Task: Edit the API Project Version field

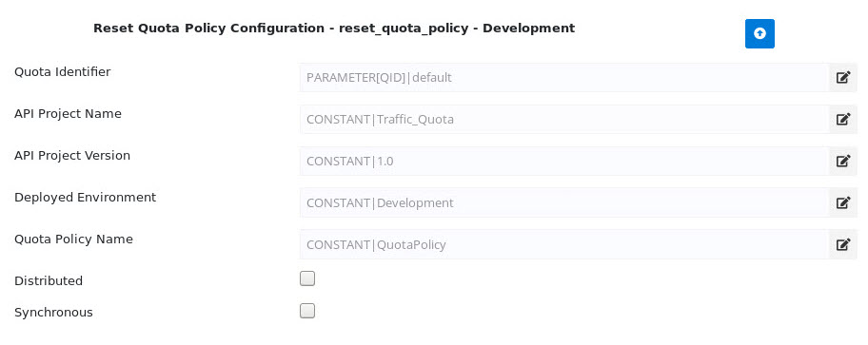Action: (x=842, y=161)
